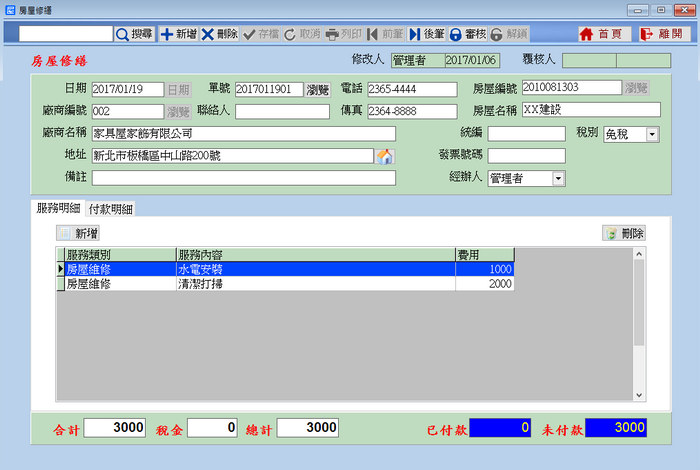
Task: Click the 統編 input field
Action: point(526,134)
